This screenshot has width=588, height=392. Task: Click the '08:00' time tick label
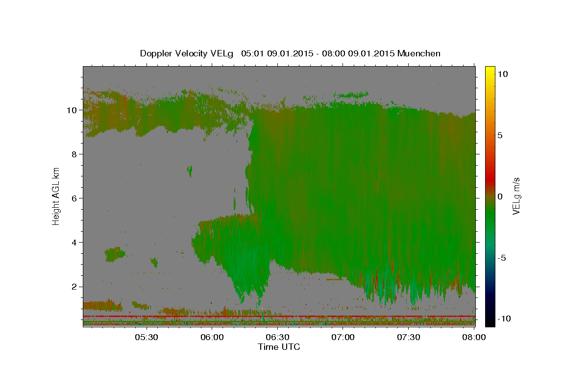(474, 337)
